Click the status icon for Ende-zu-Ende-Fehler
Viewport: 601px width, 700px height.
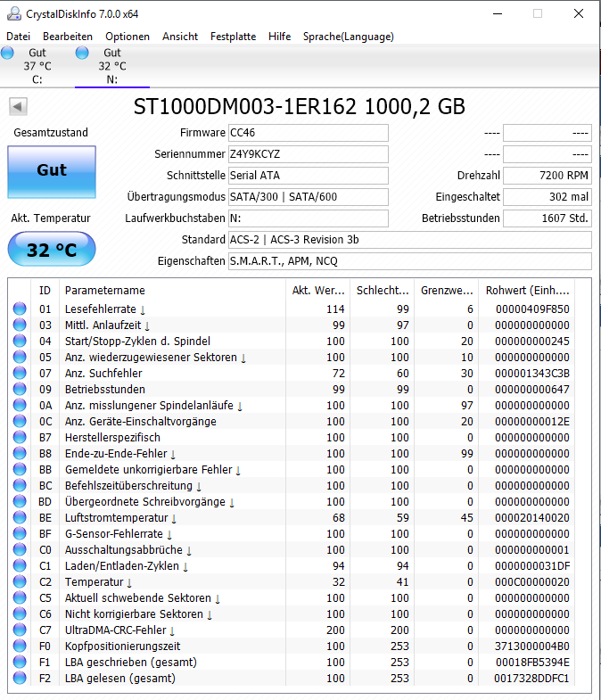coord(20,454)
